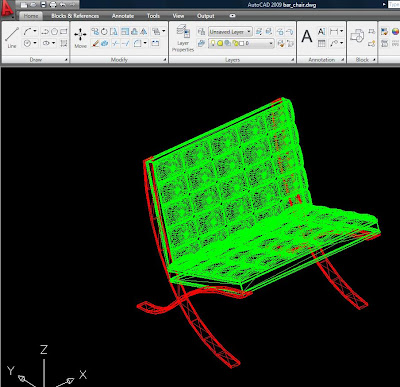Toggle layer 0 viewport freeze icon

click(227, 43)
